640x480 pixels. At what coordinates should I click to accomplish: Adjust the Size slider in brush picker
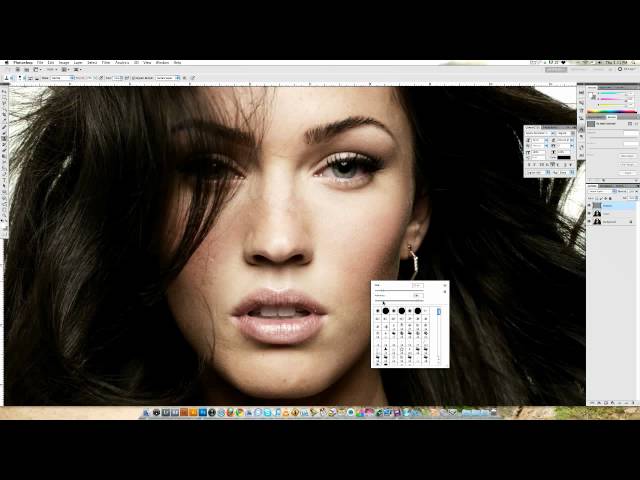tap(399, 290)
